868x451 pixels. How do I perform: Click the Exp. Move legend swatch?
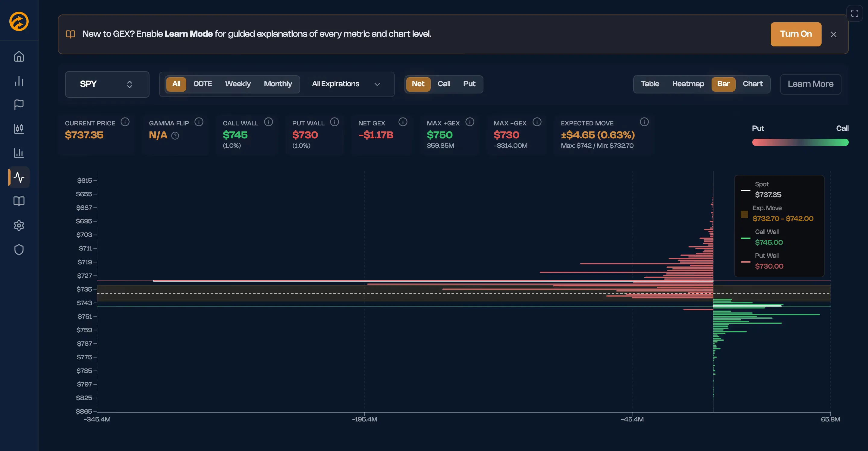click(744, 214)
